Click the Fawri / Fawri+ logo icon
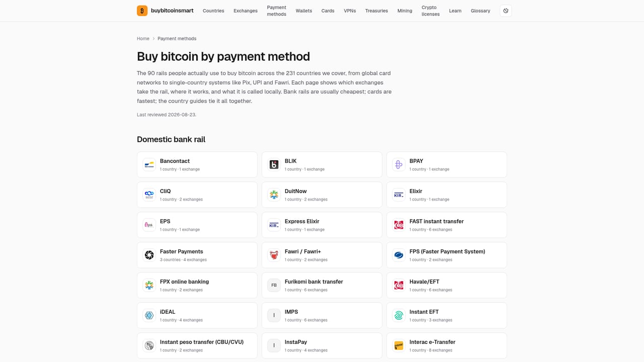 (x=274, y=255)
